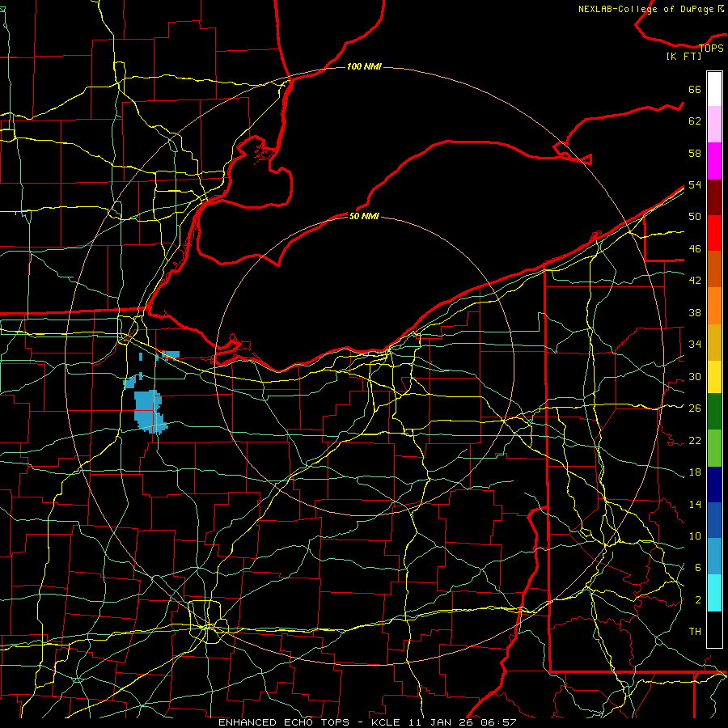Click the black TH legend swatch

coord(714,629)
